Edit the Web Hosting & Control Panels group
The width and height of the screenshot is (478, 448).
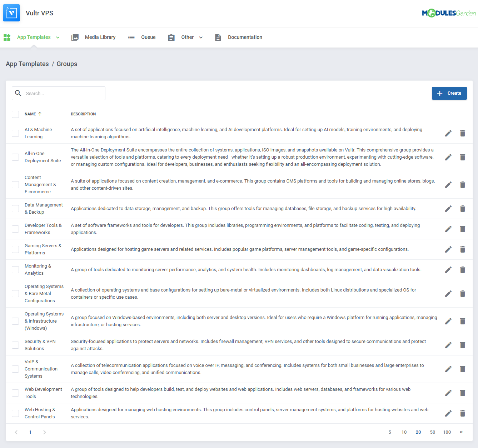pos(448,413)
